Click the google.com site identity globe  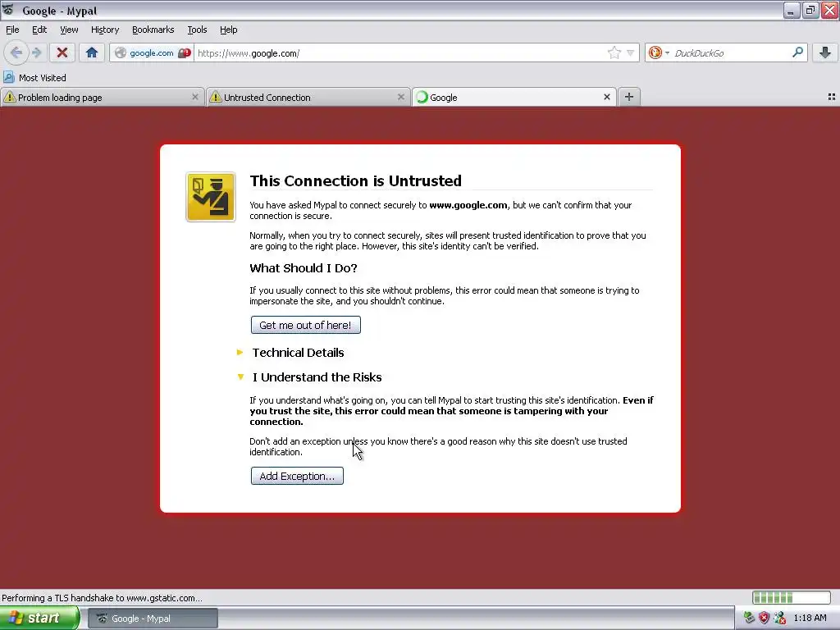121,53
